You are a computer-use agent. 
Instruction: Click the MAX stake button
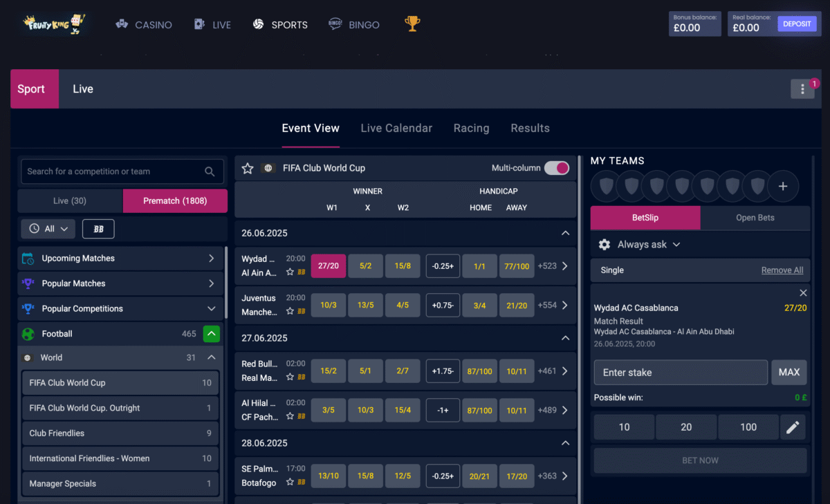point(789,372)
